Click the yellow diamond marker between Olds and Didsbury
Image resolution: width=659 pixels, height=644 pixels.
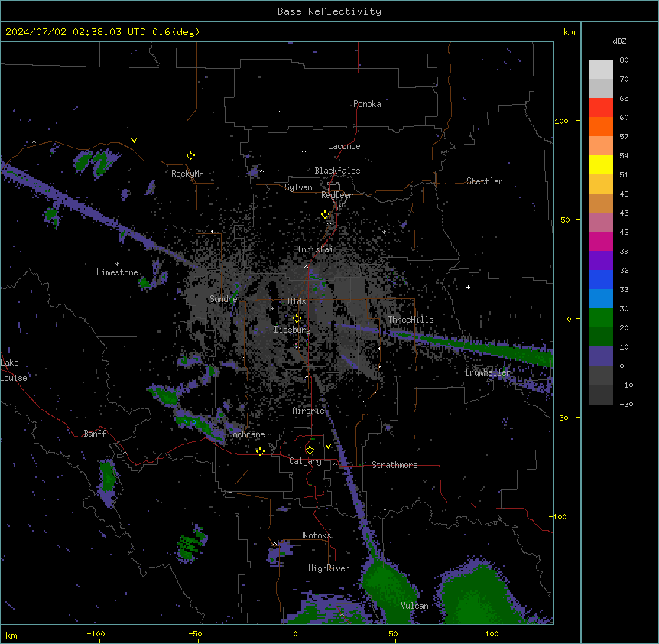pos(297,319)
